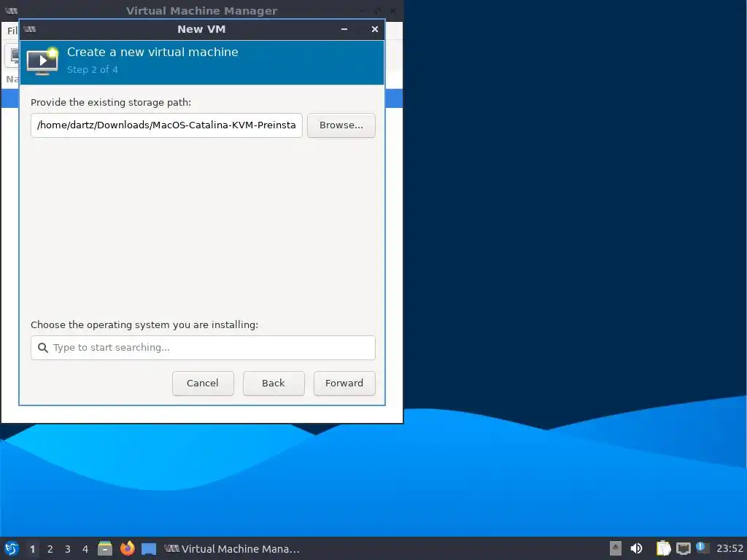Launch Firefox from the taskbar
Screen dimensions: 747x560
[127, 548]
